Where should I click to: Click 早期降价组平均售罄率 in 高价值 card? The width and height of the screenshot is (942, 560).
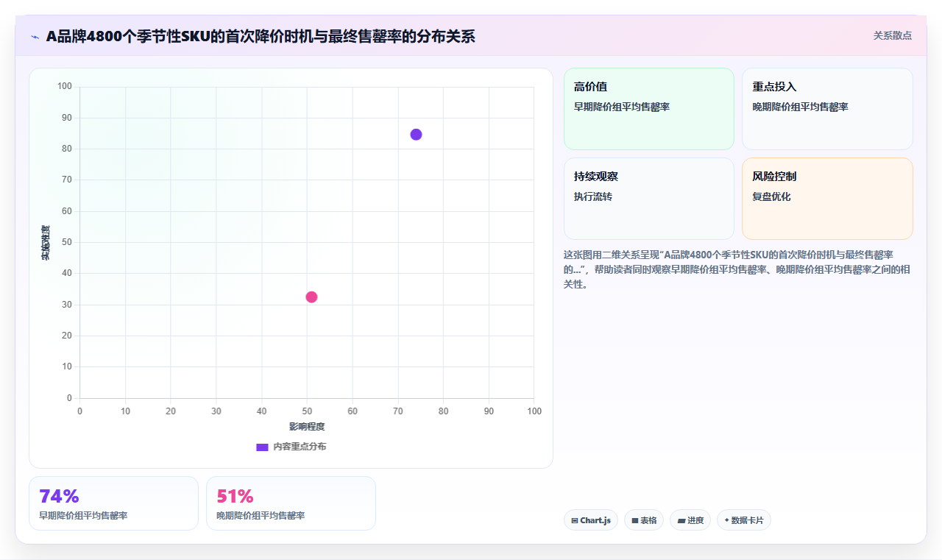click(622, 107)
